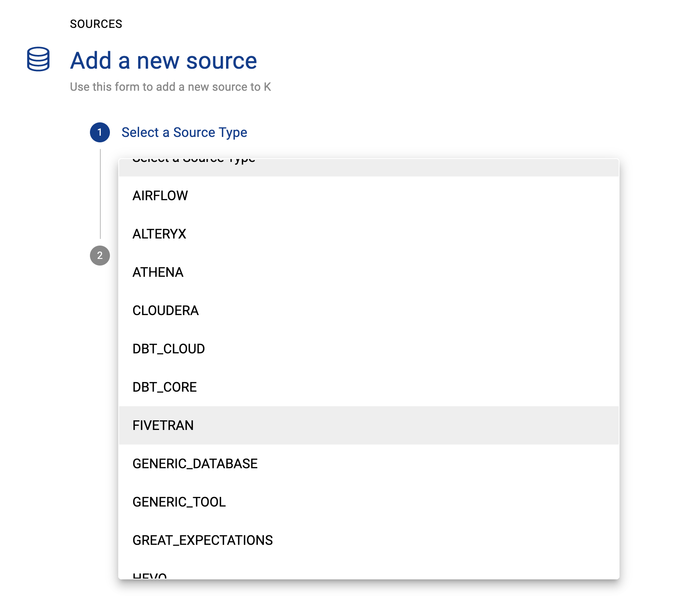Click the step 1 circle icon
This screenshot has width=677, height=616.
point(100,132)
